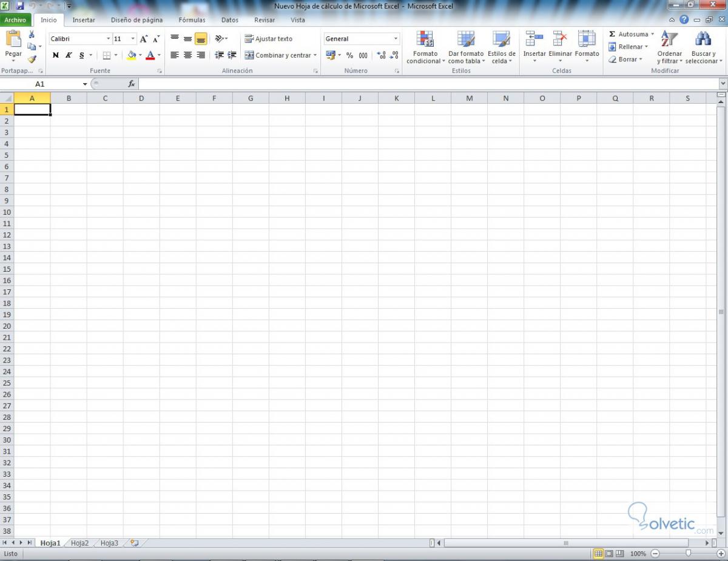The height and width of the screenshot is (561, 728).
Task: Toggle Ajustar texto wrap text
Action: click(x=269, y=39)
